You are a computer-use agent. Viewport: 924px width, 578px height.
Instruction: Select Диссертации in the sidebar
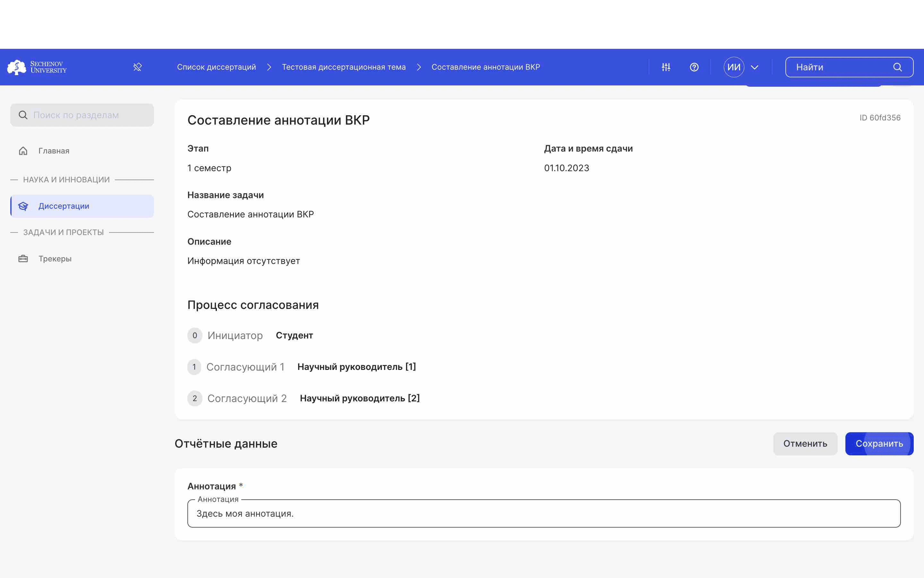[x=82, y=206]
